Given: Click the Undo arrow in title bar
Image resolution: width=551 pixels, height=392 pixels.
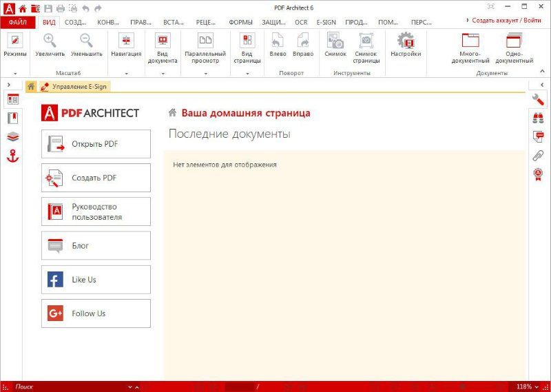Looking at the screenshot, I should [x=85, y=8].
